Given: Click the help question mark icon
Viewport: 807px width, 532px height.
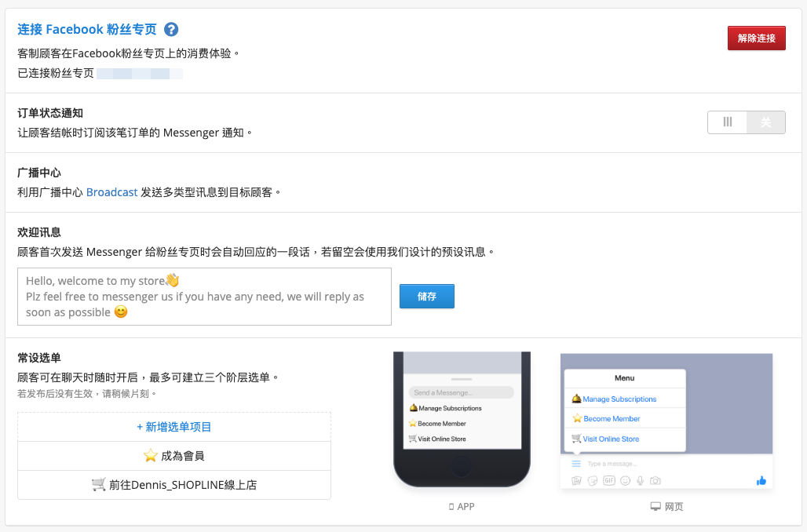Looking at the screenshot, I should (171, 29).
